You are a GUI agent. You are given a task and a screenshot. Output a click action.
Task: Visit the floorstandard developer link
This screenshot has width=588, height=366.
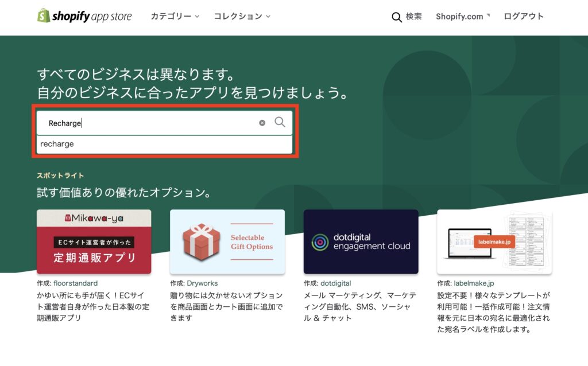(x=75, y=283)
